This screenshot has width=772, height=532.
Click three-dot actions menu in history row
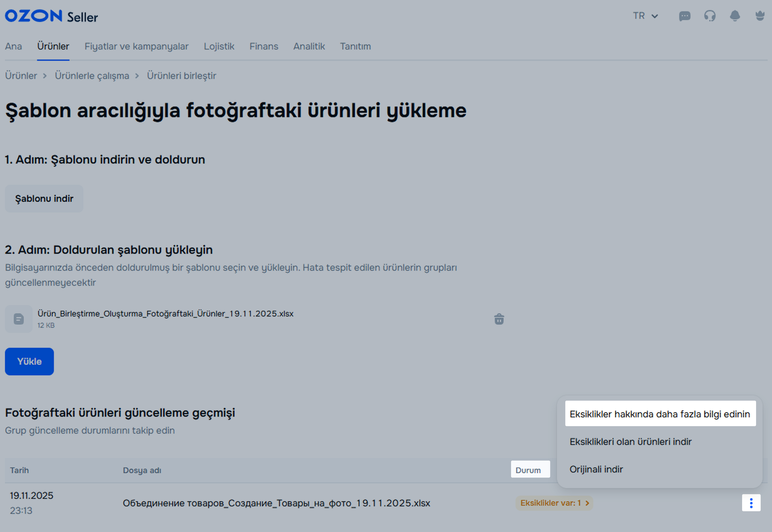coord(751,503)
